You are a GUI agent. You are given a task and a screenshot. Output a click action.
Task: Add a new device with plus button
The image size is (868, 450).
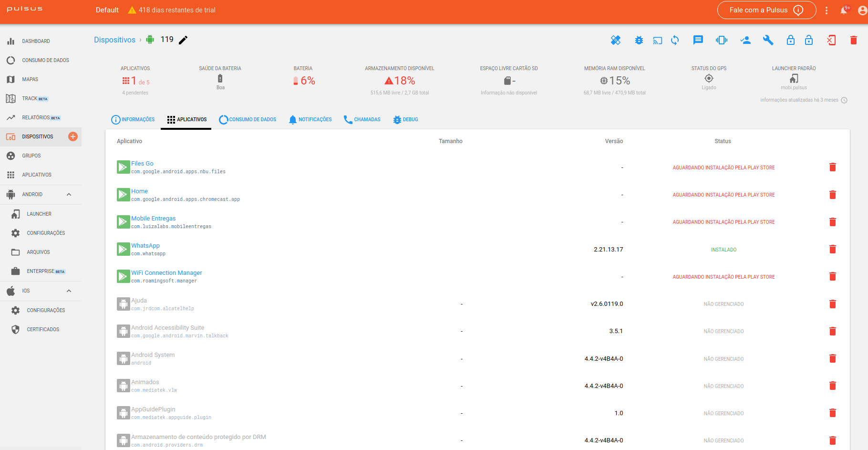73,136
